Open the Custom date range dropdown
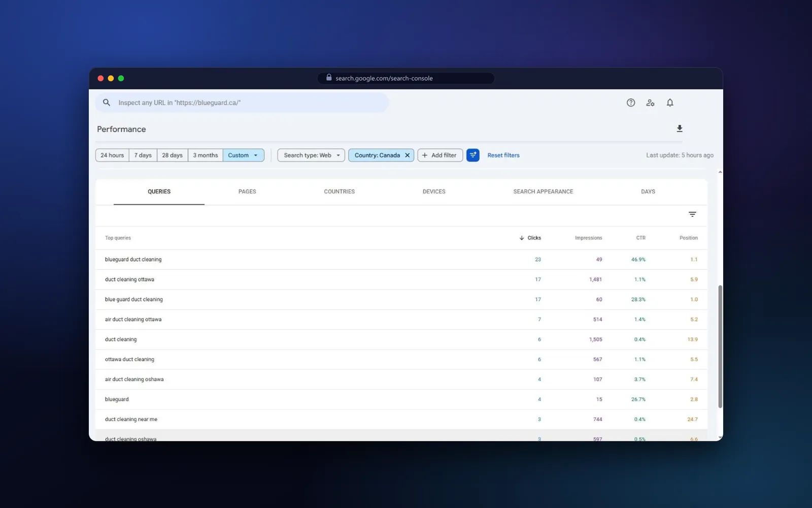 244,155
